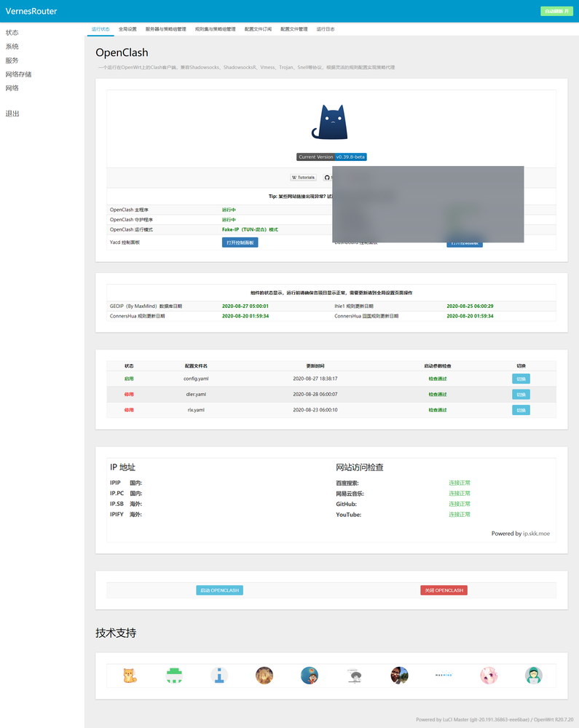Open the 配置文件管理 tab

(x=294, y=29)
